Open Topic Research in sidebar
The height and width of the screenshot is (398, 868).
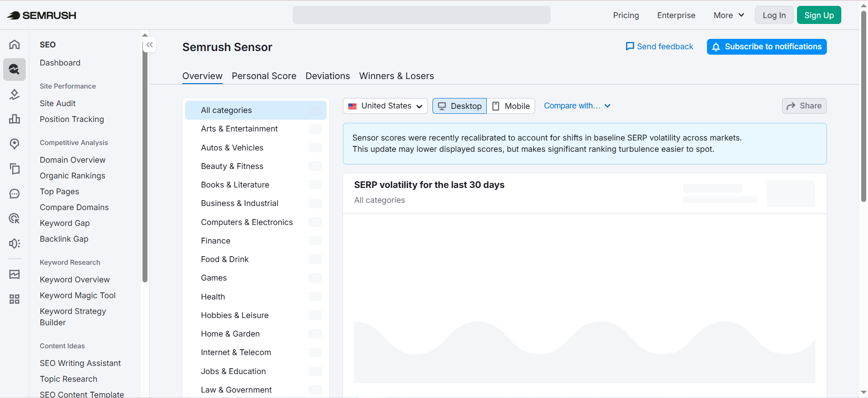pos(68,379)
